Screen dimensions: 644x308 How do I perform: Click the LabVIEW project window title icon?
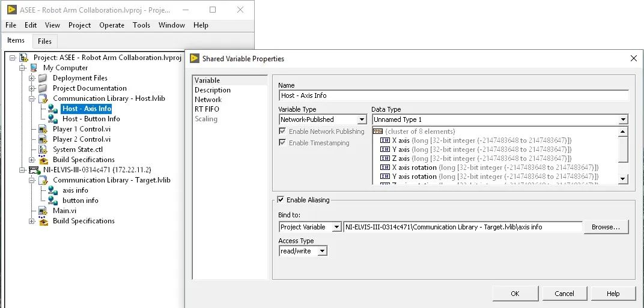coord(11,10)
